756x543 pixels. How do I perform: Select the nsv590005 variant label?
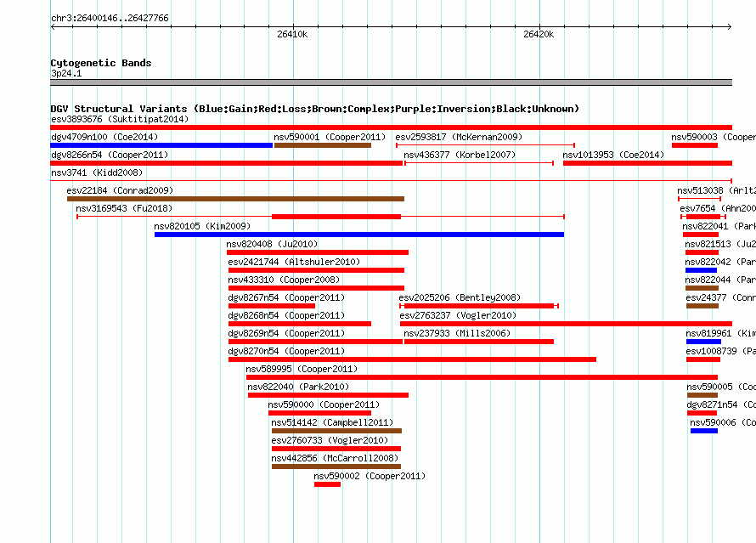click(721, 387)
